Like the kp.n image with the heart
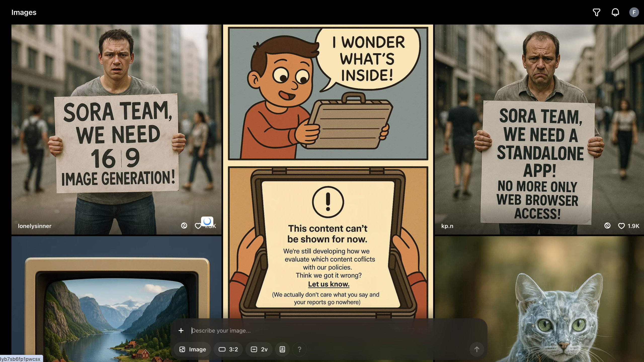The width and height of the screenshot is (644, 362). click(621, 226)
